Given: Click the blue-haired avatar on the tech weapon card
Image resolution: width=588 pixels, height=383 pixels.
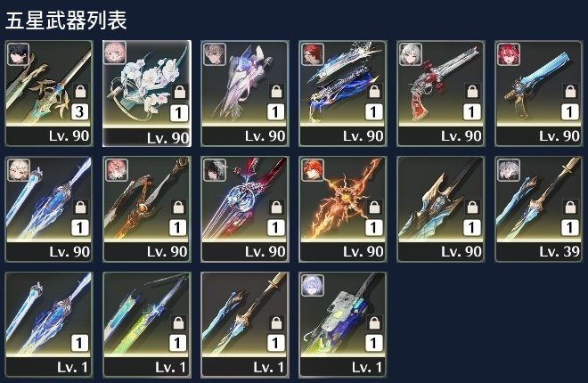Looking at the screenshot, I should (x=313, y=286).
